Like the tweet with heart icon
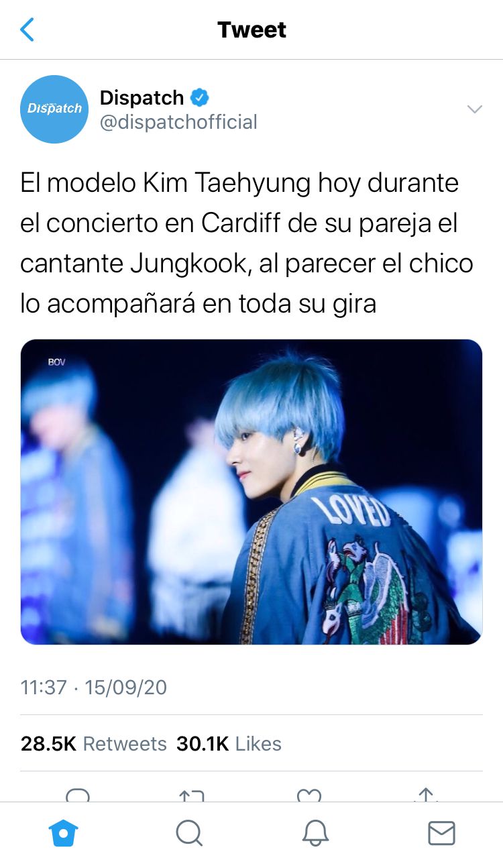 click(309, 796)
